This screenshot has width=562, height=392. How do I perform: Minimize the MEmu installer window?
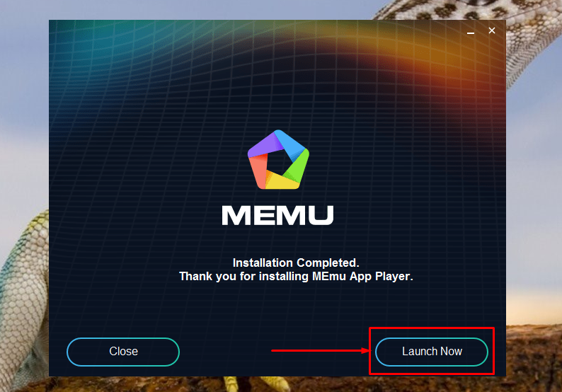(471, 33)
